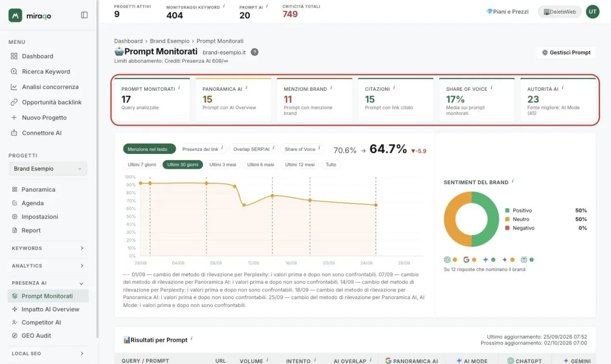Image resolution: width=611 pixels, height=364 pixels.
Task: Collapse the sidebar with the panel icon
Action: pyautogui.click(x=84, y=15)
